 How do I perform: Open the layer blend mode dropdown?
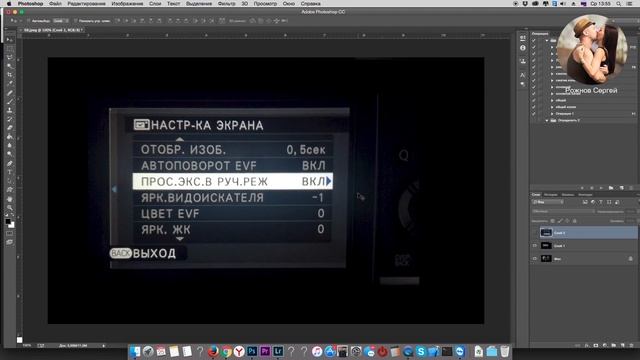563,211
